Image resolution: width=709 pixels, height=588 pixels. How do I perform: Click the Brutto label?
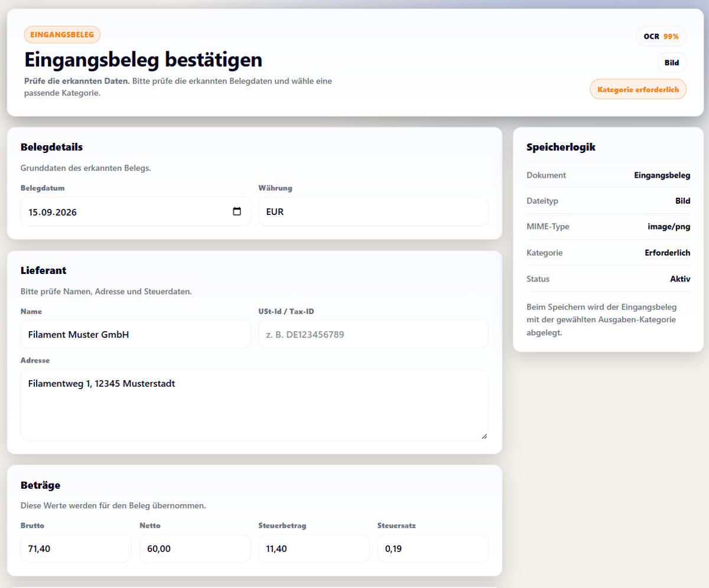pos(32,525)
